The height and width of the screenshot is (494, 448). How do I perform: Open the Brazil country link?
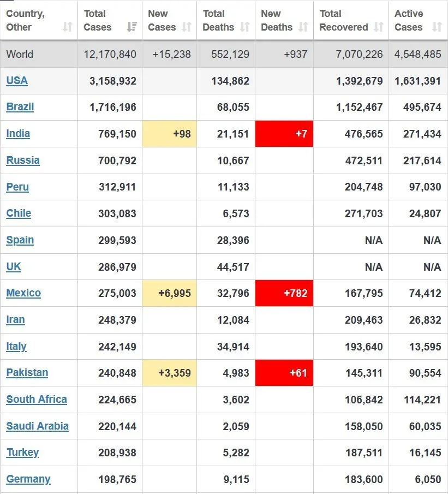pos(20,107)
